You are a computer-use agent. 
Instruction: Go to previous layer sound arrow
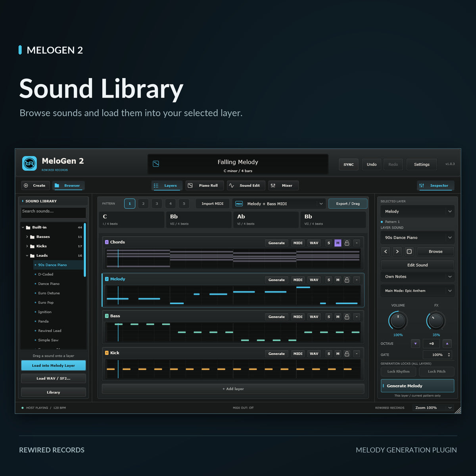tap(386, 251)
